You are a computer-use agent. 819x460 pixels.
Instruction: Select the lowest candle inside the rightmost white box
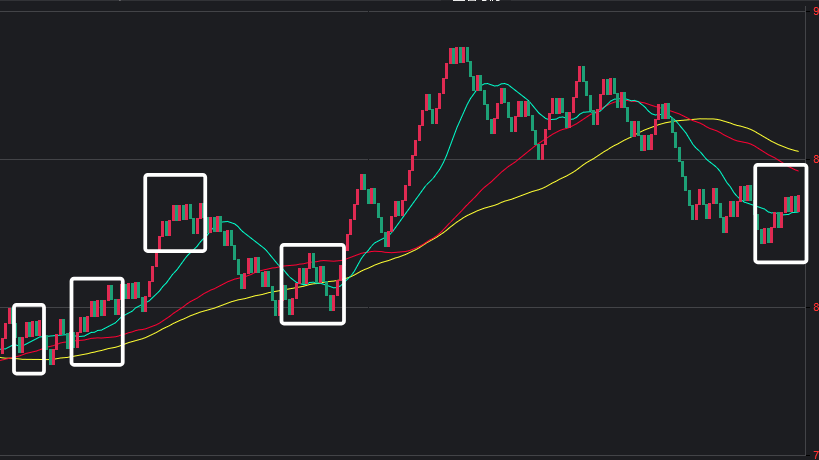click(x=763, y=236)
